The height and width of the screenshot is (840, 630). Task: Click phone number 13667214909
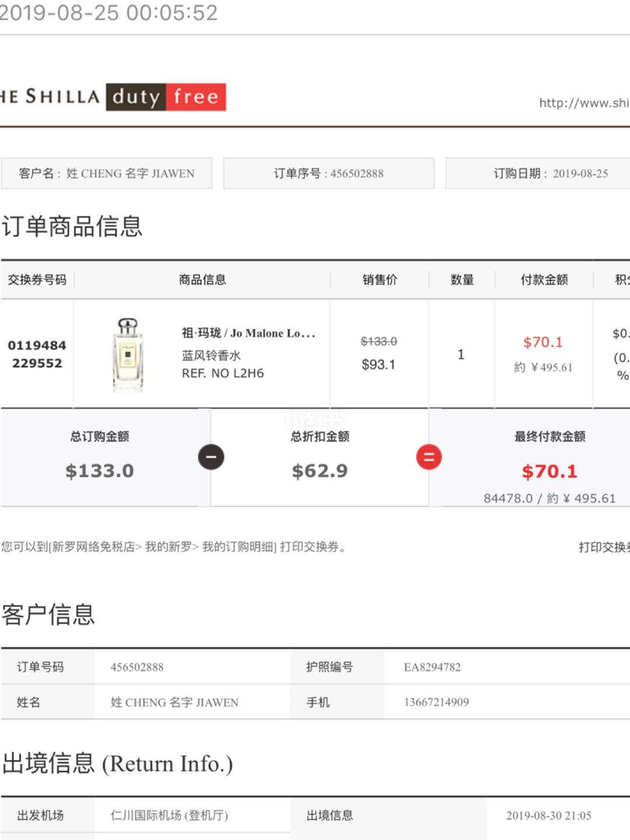coord(436,702)
